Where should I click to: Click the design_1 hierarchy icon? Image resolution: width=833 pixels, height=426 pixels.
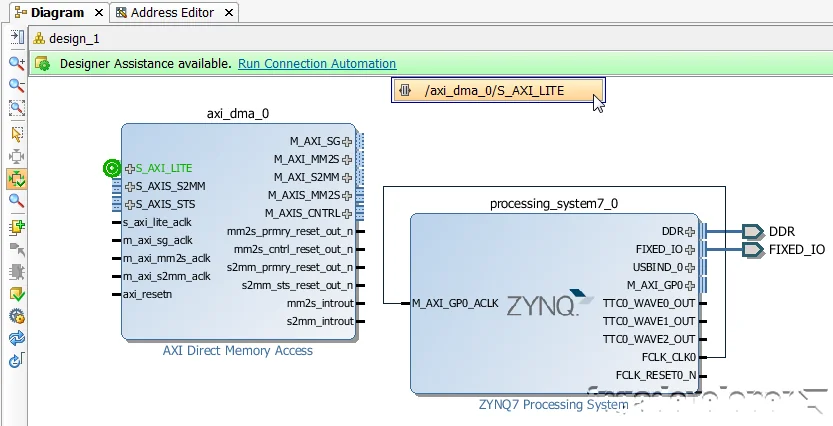point(39,38)
